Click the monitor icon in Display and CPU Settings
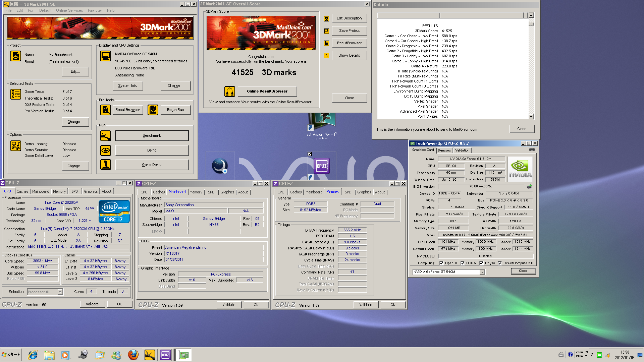 point(106,56)
